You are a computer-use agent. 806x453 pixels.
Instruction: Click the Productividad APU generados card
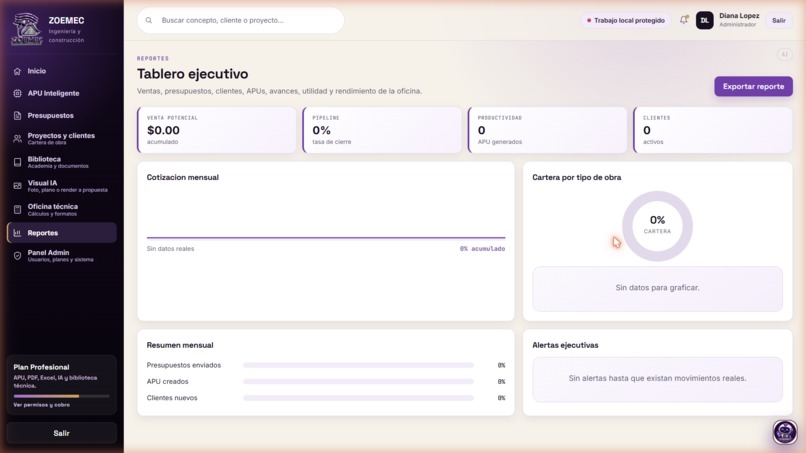point(547,130)
